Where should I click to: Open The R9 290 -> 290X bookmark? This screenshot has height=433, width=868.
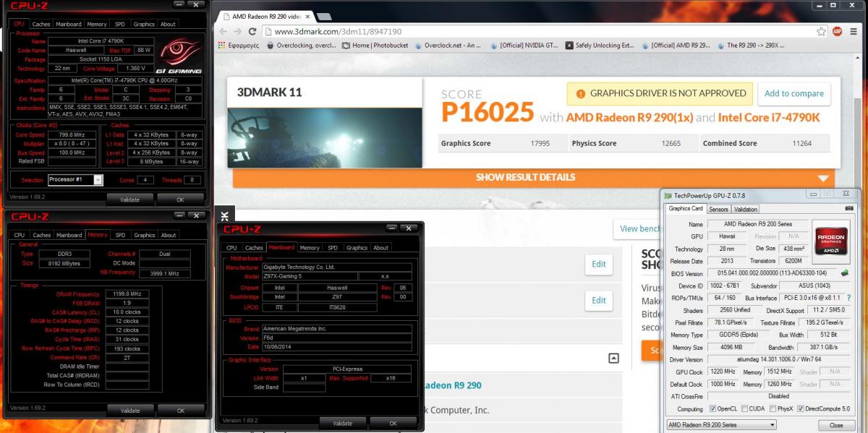pyautogui.click(x=750, y=45)
